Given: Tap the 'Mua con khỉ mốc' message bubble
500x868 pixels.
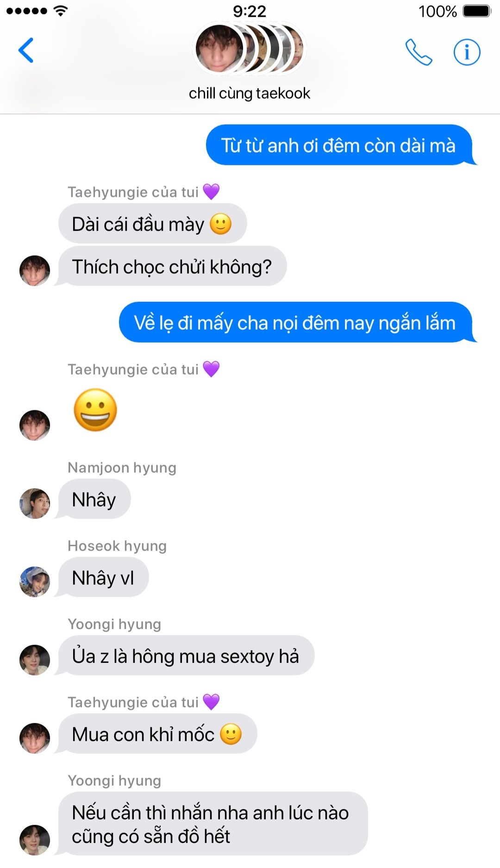Looking at the screenshot, I should pos(157,734).
